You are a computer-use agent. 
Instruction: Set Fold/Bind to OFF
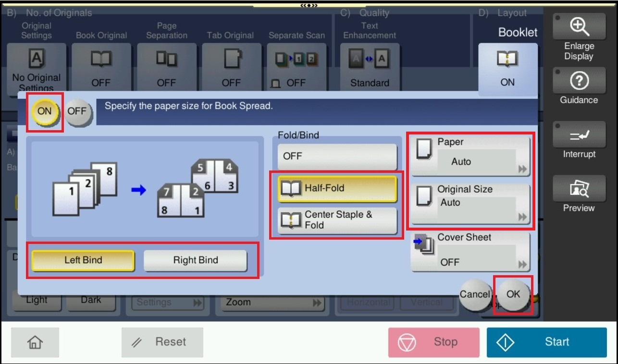(337, 157)
